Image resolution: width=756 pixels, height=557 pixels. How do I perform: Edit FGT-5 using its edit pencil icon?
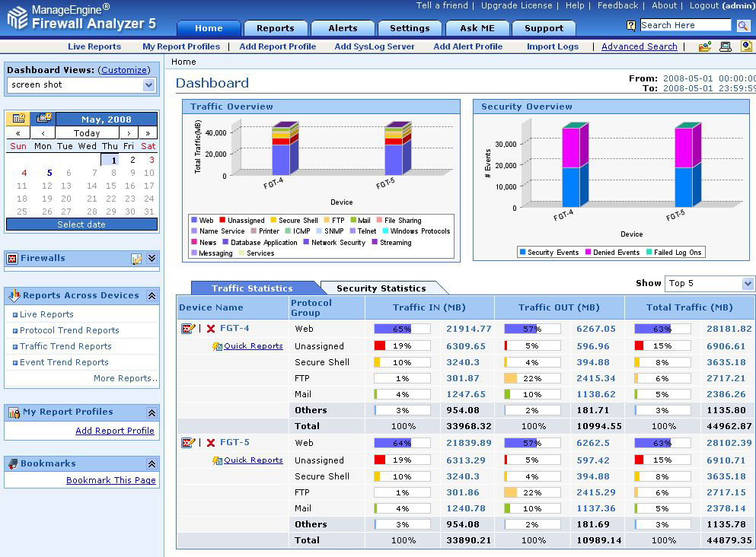pyautogui.click(x=187, y=442)
